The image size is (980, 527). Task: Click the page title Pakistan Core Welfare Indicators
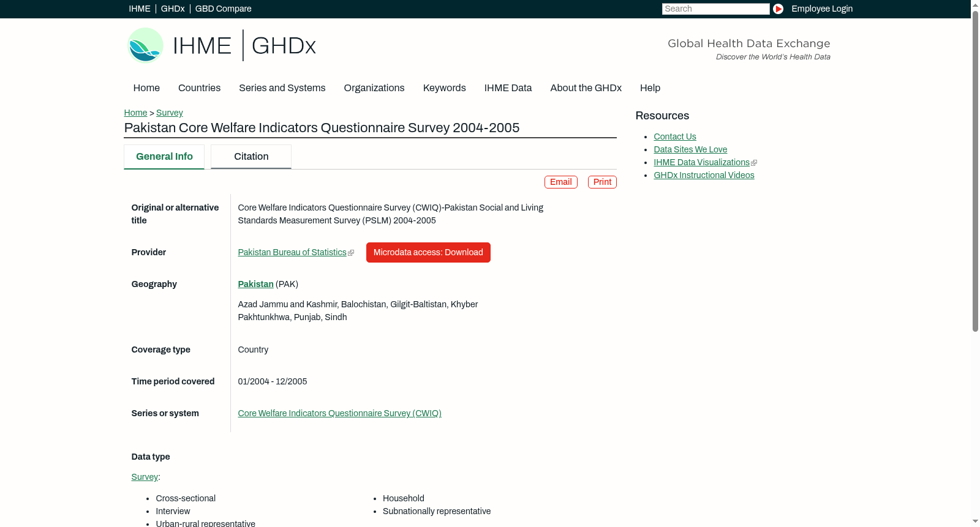[322, 127]
